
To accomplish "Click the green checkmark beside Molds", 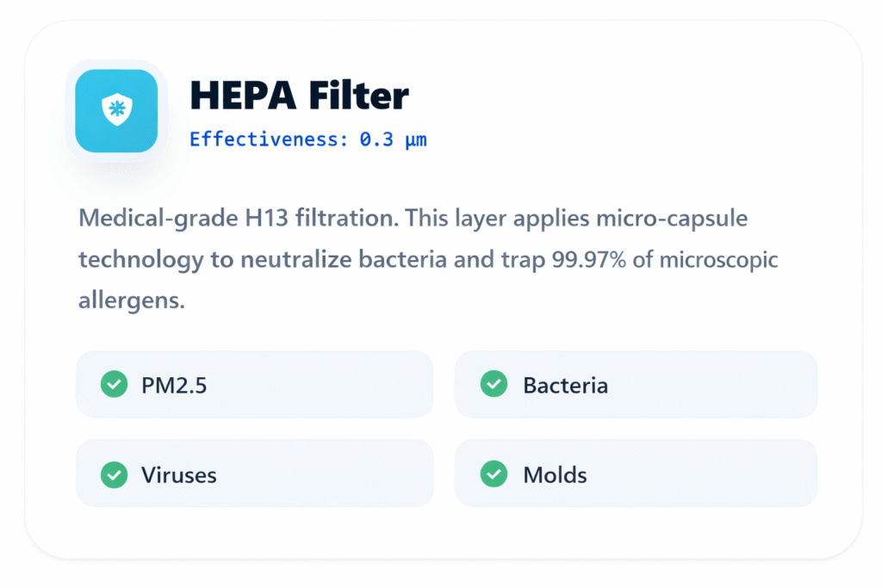I will 494,473.
